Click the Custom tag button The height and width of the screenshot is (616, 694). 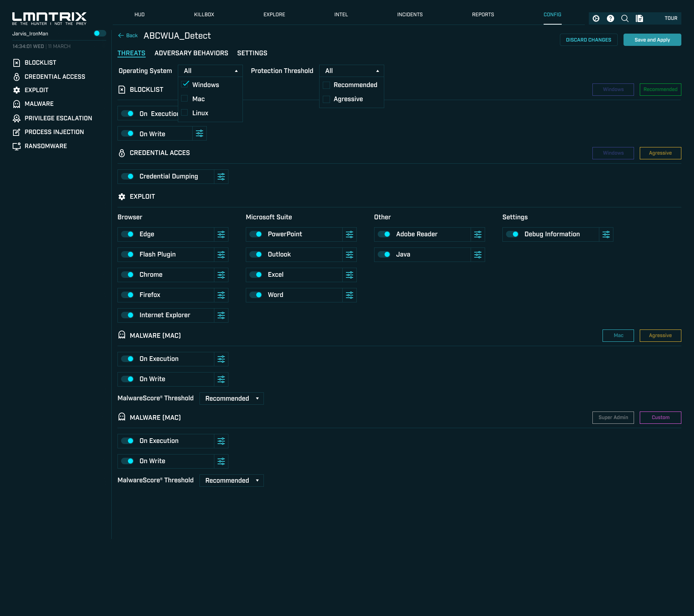tap(661, 418)
